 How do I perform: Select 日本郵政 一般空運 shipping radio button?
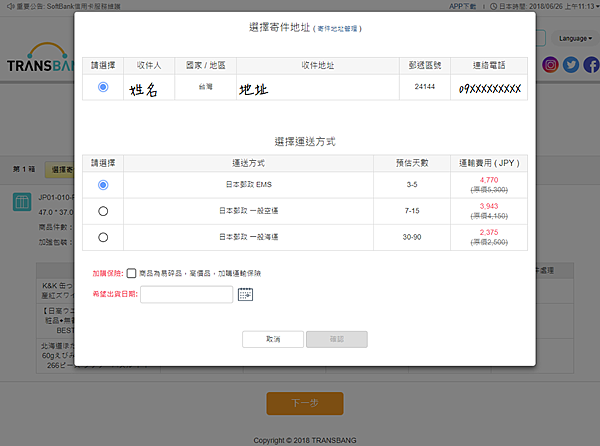point(103,211)
